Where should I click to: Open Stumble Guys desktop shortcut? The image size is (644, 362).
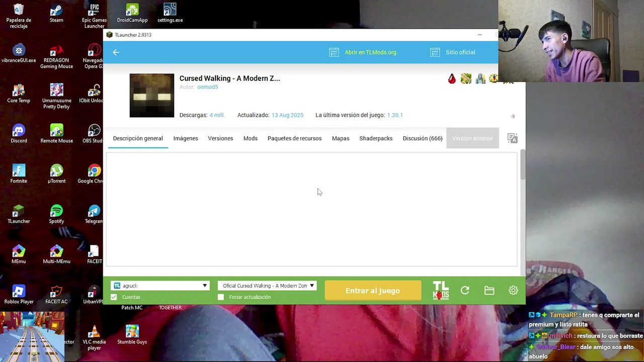click(132, 335)
